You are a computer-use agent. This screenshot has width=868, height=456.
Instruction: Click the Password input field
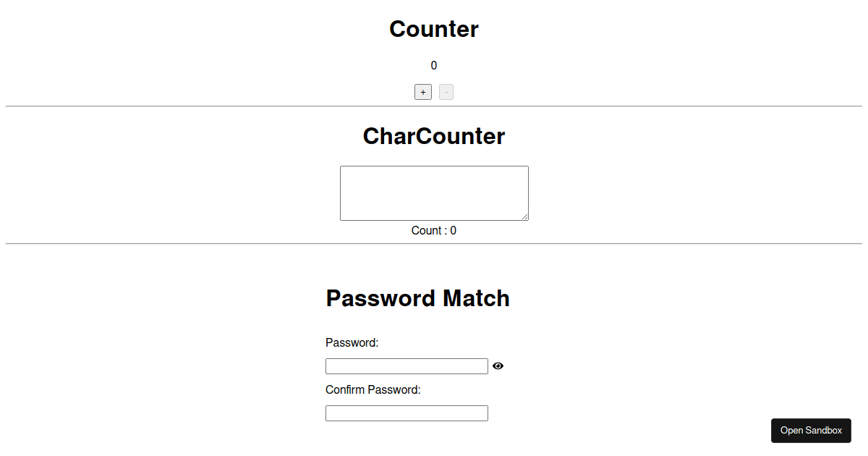tap(407, 366)
